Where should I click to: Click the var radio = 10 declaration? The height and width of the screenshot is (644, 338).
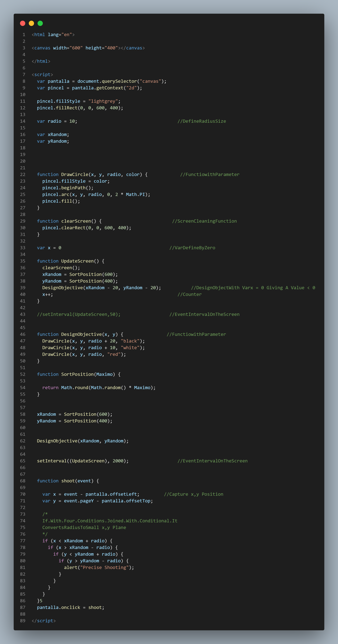[x=57, y=121]
